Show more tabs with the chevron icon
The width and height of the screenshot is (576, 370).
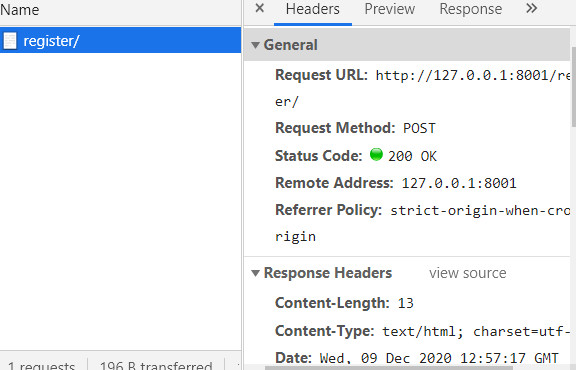point(531,8)
